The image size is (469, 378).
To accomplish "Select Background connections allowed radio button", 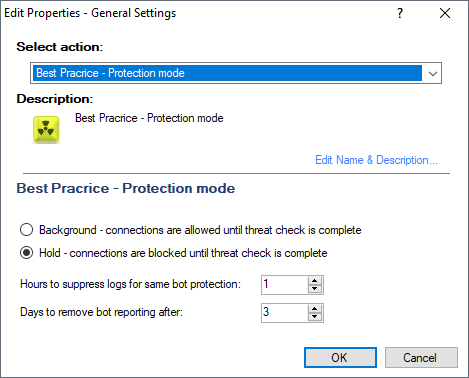I will (26, 230).
